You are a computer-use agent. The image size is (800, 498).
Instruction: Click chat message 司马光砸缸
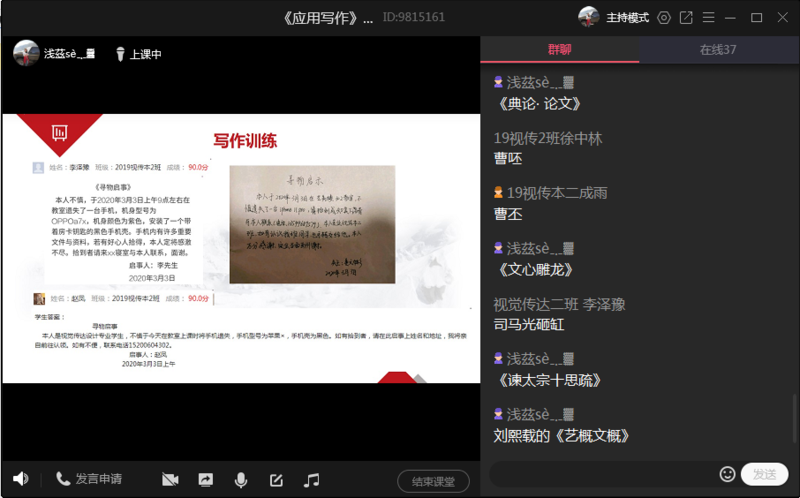[x=529, y=325]
